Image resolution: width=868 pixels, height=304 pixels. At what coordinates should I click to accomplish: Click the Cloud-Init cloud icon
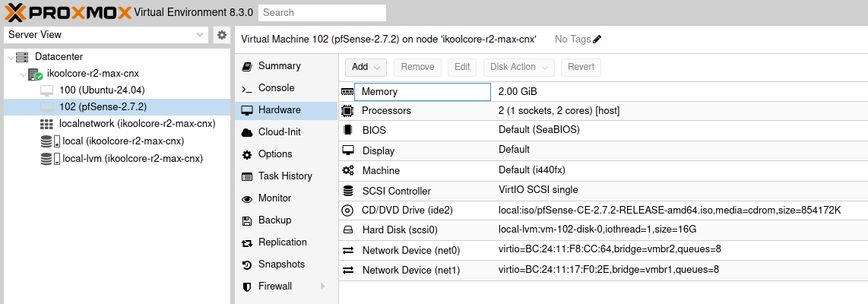248,132
